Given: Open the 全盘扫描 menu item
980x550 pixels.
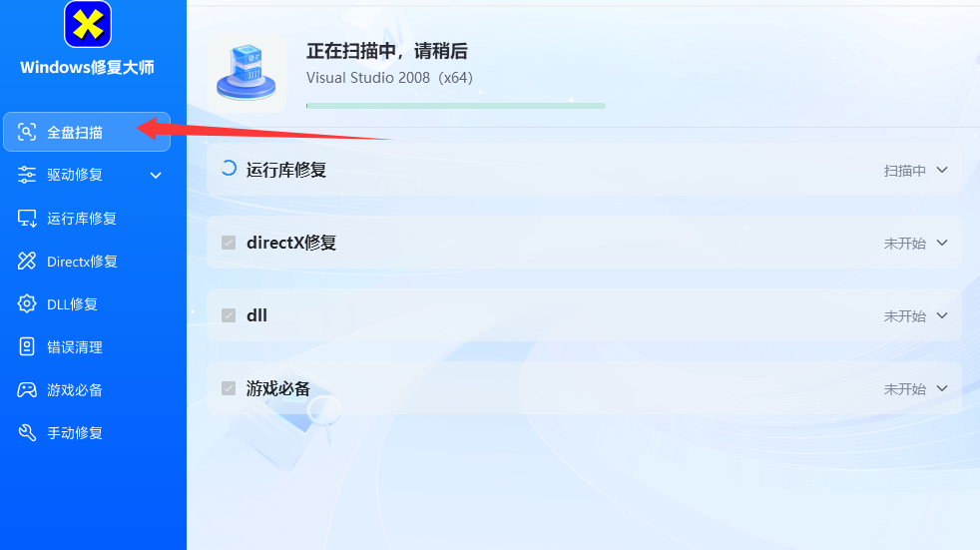Looking at the screenshot, I should [87, 132].
